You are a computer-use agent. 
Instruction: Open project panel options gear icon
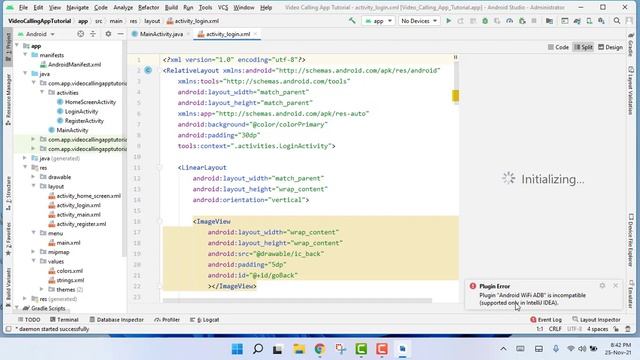[108, 34]
